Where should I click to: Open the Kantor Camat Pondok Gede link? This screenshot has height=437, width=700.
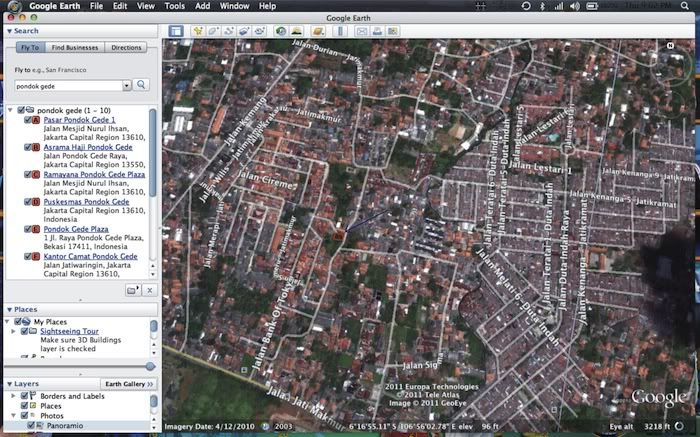pyautogui.click(x=90, y=256)
